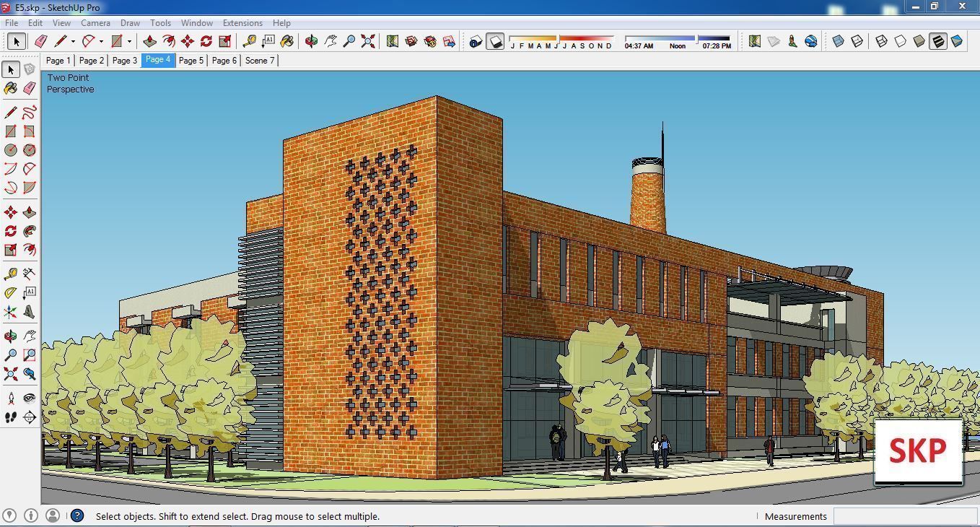
Task: Switch to the Page 5 scene tab
Action: pos(191,61)
